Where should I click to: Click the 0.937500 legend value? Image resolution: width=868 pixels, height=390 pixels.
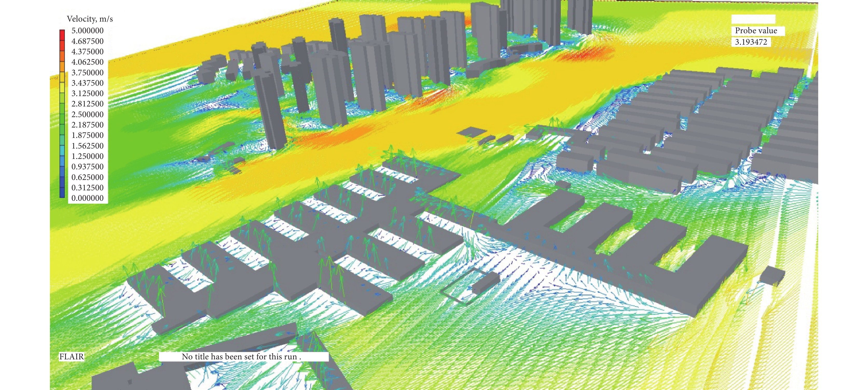[x=87, y=167]
